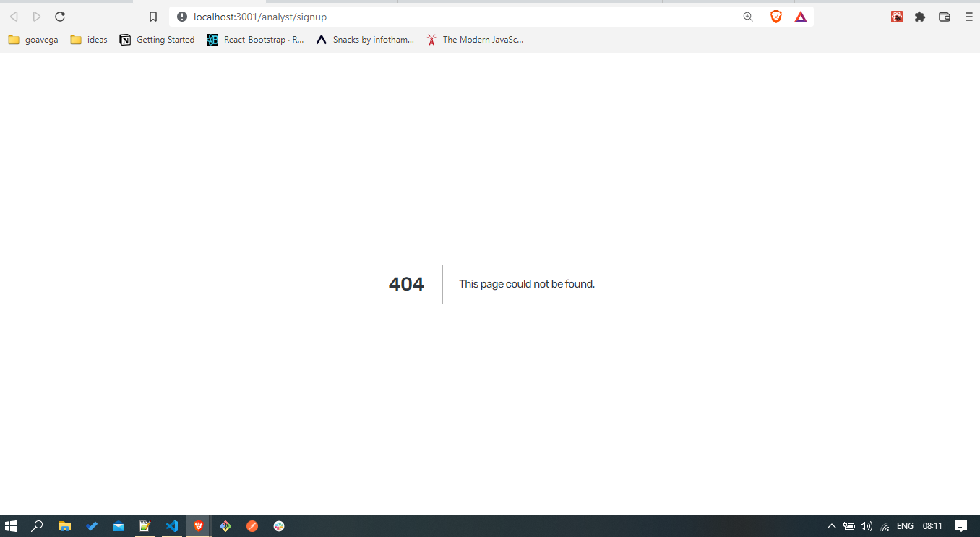The image size is (980, 537).
Task: Open Slack from the taskbar
Action: (278, 525)
